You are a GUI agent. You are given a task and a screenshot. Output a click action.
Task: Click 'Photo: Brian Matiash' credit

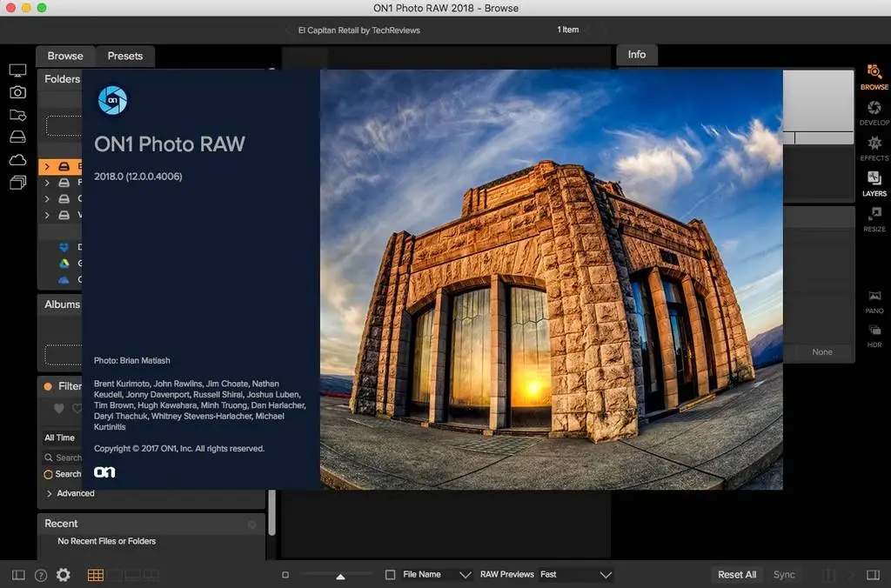point(132,361)
